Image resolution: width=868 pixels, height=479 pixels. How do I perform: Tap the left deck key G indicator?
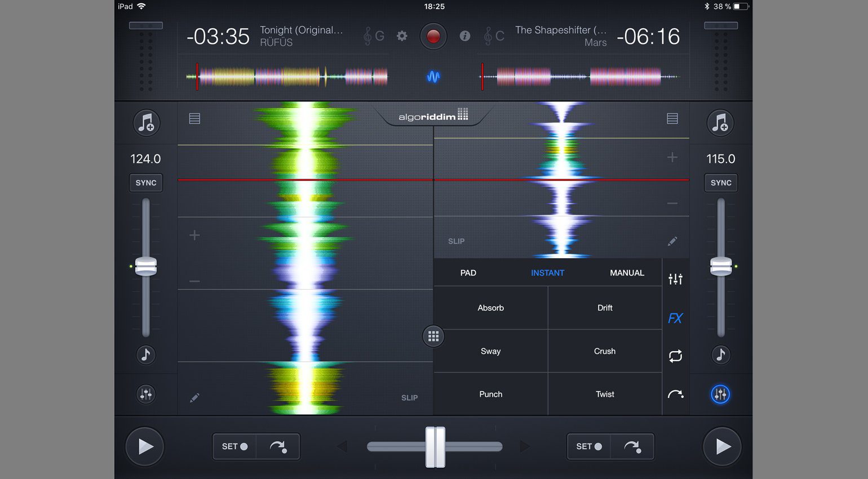pos(374,36)
